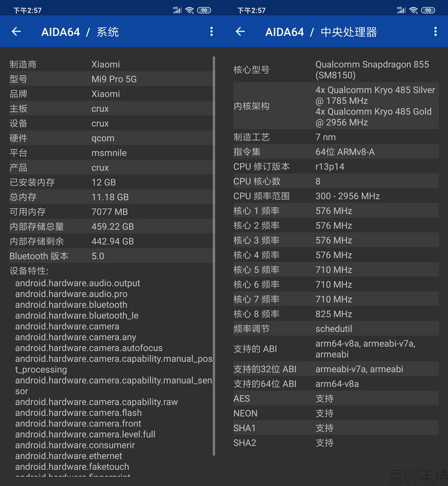Select android.hardware.camera.level.full entry
Viewport: 448px width, 486px height.
[85, 434]
